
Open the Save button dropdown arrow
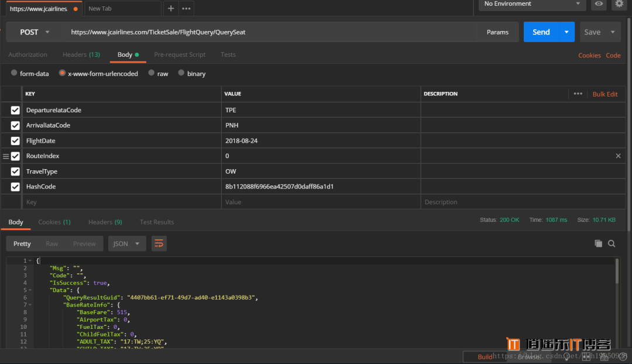613,32
